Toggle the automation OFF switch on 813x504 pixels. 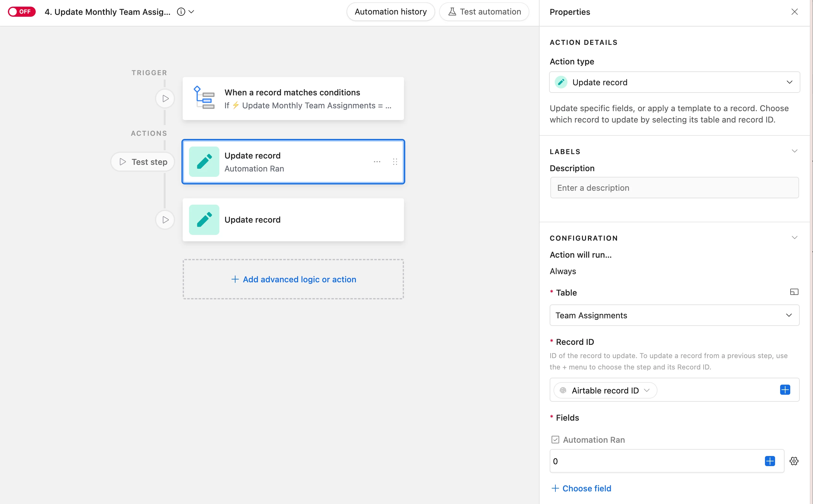click(x=21, y=12)
